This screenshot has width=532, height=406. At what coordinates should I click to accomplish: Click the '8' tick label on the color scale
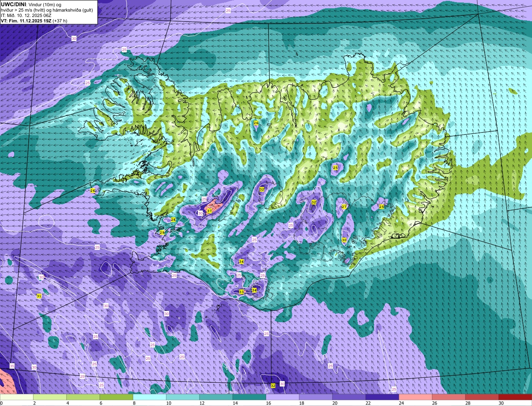pos(134,403)
